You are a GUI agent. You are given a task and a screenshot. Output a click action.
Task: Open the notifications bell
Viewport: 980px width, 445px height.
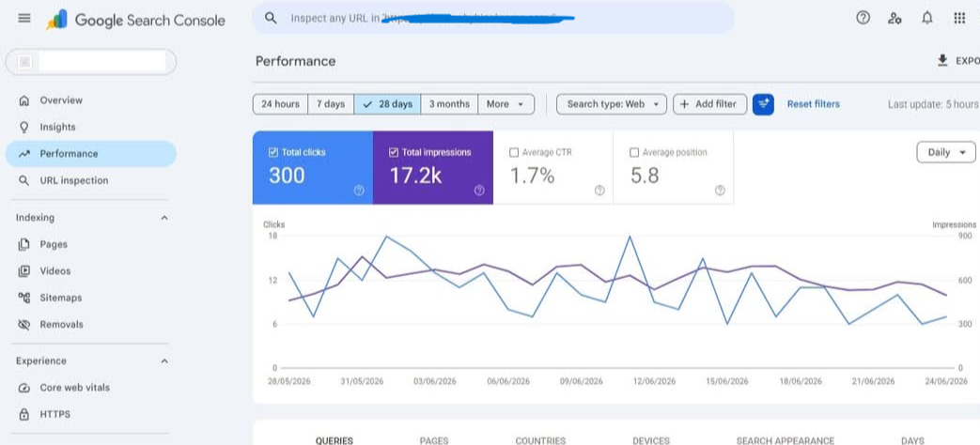pos(926,18)
